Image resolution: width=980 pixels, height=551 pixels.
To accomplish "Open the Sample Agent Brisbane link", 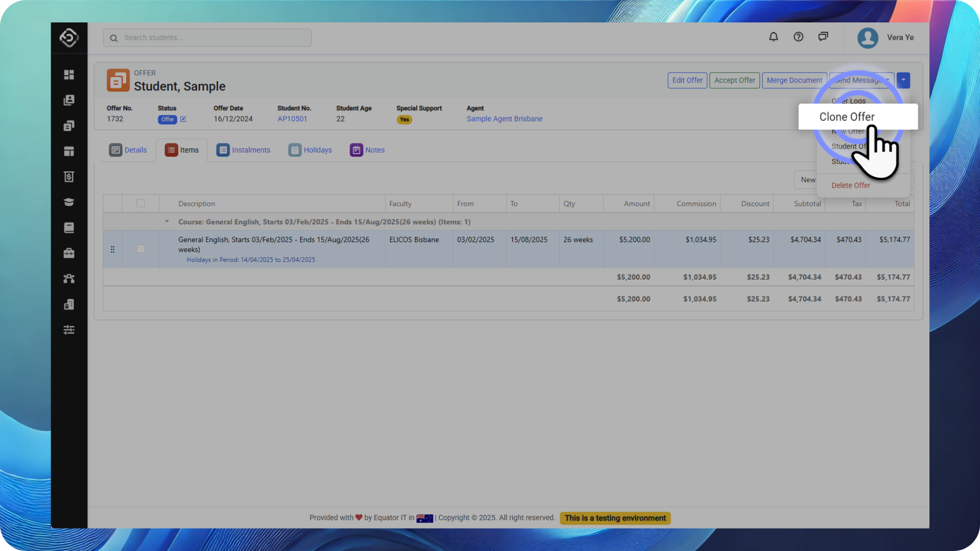I will pos(504,119).
